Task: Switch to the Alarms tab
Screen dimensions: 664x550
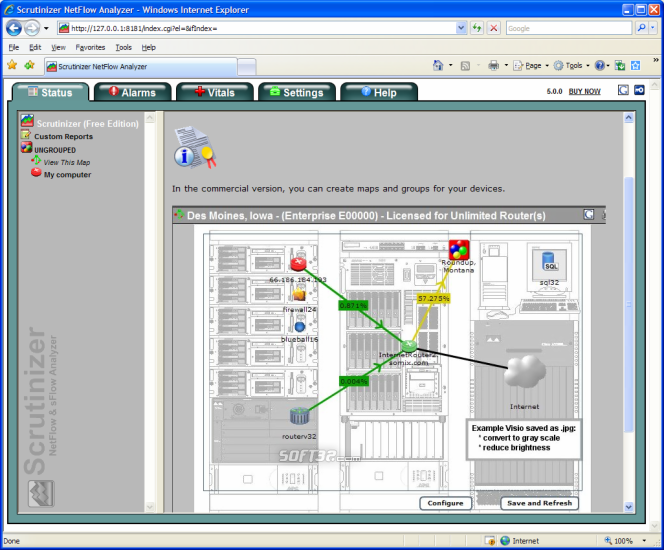Action: [x=133, y=92]
